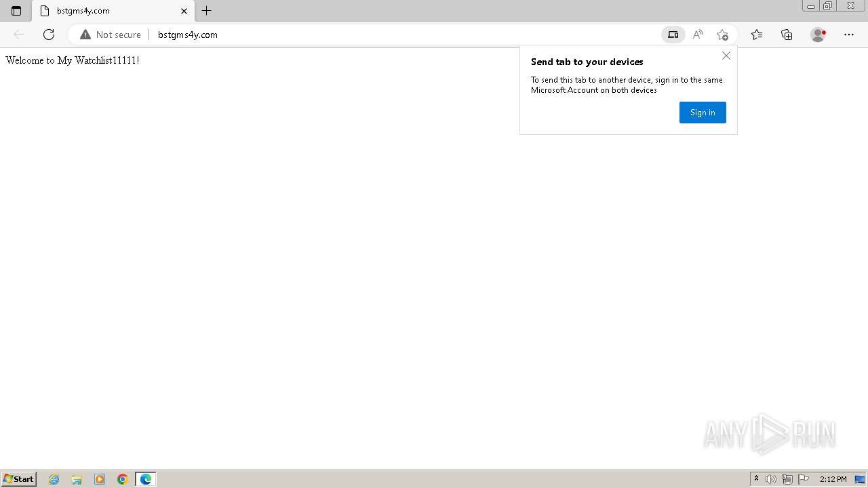Open the tab actions menu icon
Image resolution: width=868 pixels, height=488 pixels.
pyautogui.click(x=16, y=11)
